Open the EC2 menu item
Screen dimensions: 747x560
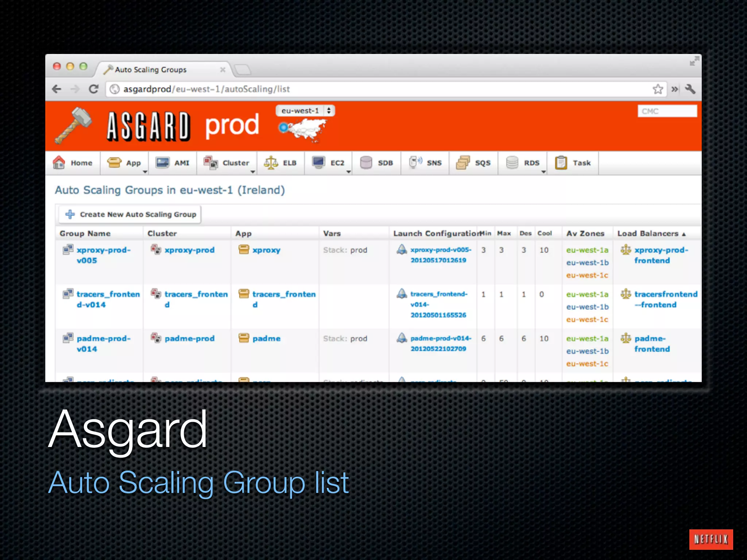coord(328,163)
